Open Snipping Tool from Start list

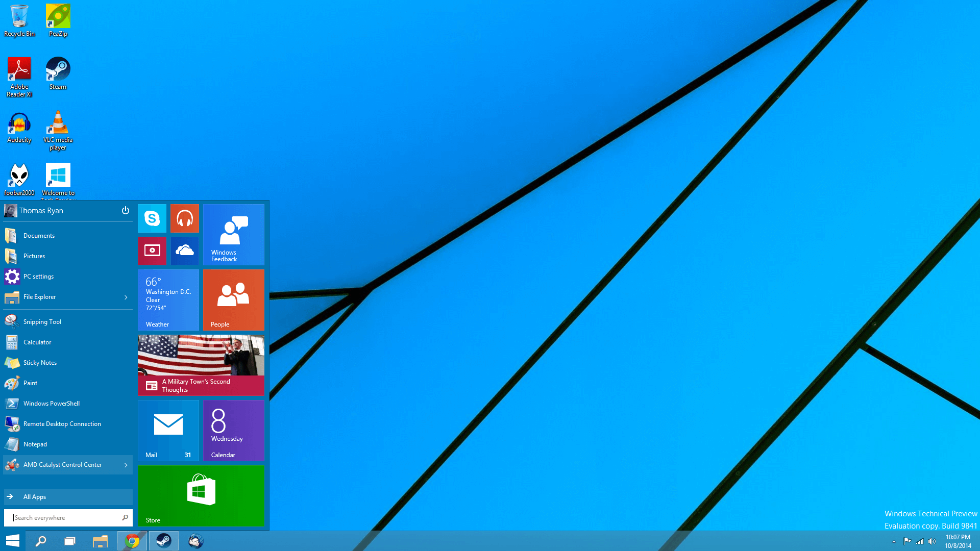point(42,322)
